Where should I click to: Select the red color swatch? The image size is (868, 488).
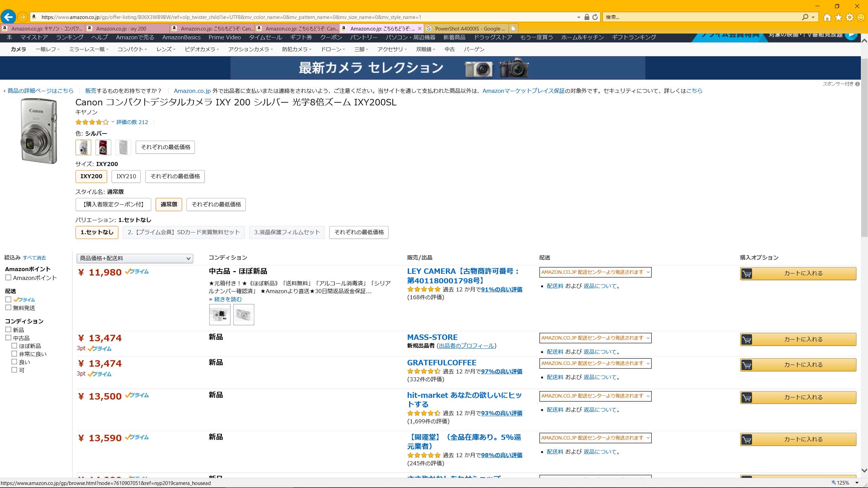tap(103, 147)
